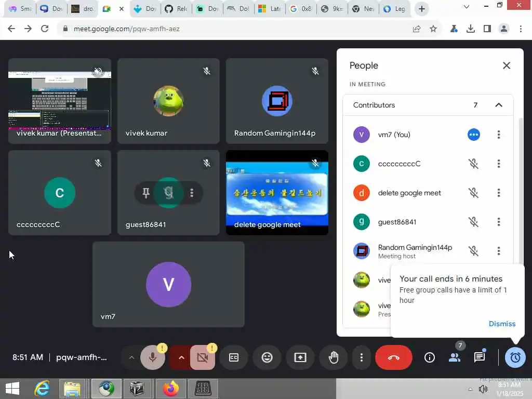Viewport: 532px width, 399px height.
Task: Open Chrome labs flask icon
Action: tap(454, 29)
